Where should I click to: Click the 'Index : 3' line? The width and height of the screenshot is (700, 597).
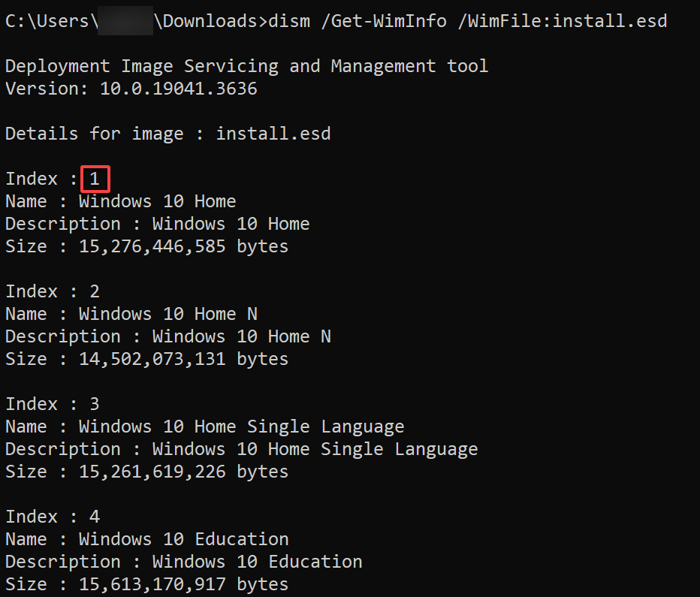(x=53, y=404)
